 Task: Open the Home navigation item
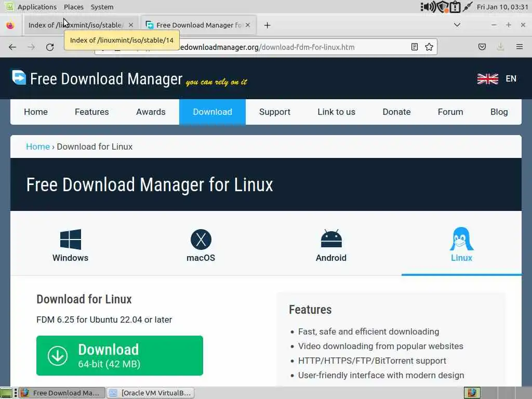point(36,112)
